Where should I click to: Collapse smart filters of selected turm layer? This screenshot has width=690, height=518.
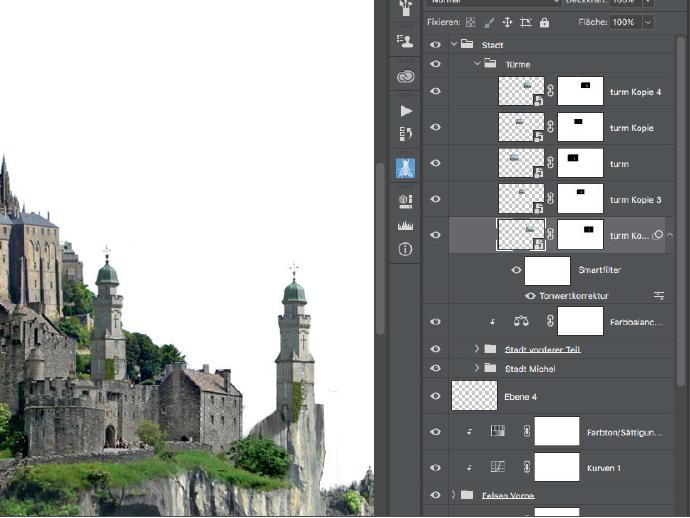(x=670, y=235)
